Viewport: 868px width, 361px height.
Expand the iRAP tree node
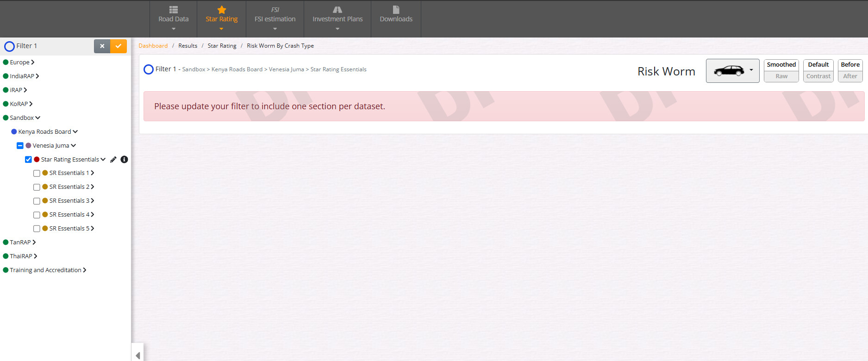[x=25, y=90]
